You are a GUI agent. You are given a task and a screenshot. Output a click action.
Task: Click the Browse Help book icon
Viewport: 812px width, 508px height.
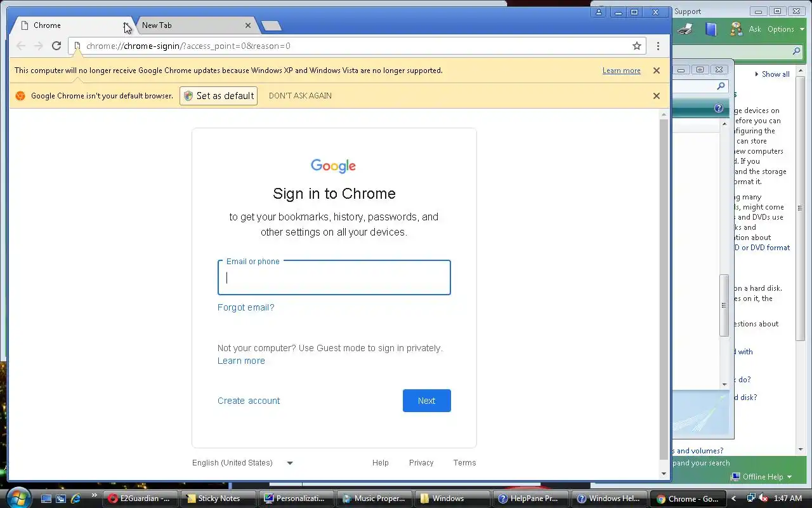(x=711, y=29)
